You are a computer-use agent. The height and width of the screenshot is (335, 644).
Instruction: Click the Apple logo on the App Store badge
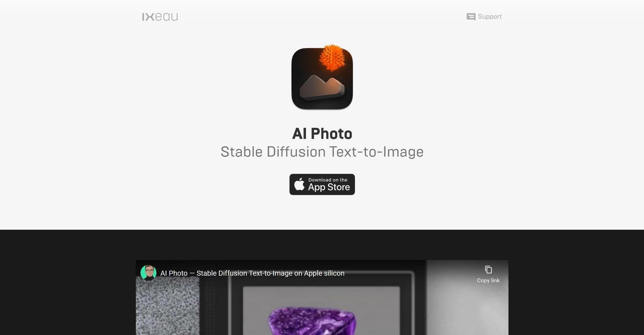299,184
